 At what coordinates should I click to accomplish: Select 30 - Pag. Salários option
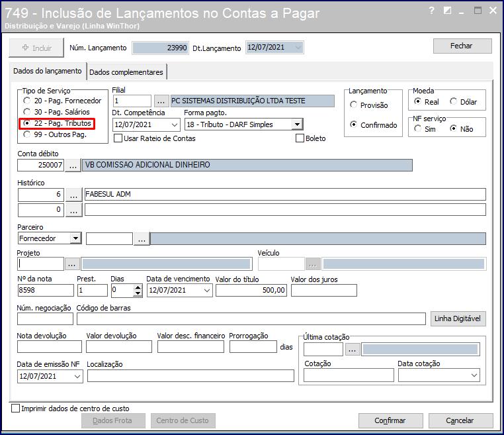tap(57, 112)
